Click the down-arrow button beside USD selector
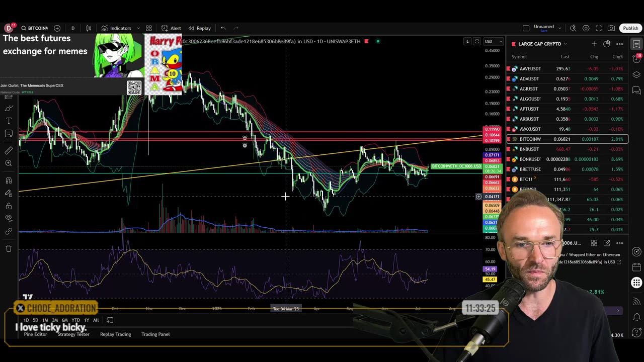644x362 pixels. point(467,41)
